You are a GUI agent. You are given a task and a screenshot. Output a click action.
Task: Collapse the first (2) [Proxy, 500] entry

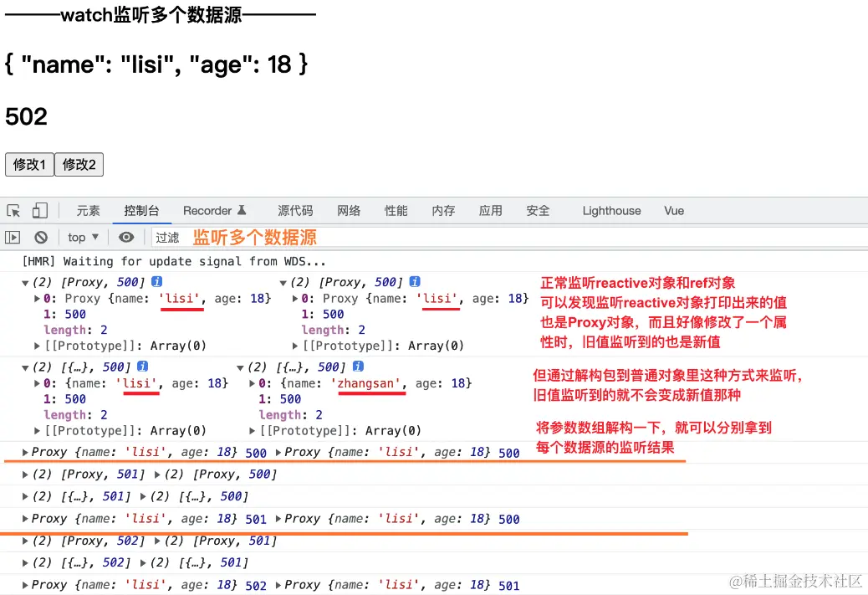(23, 282)
